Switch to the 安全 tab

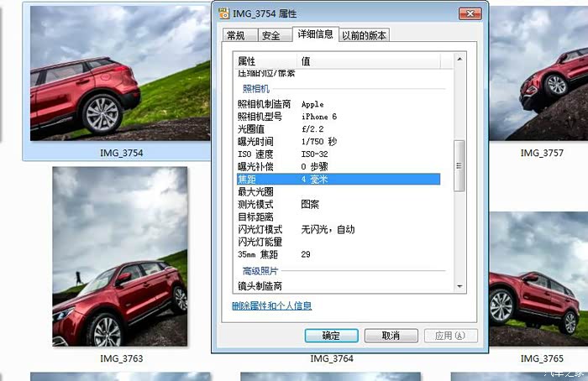[x=275, y=35]
